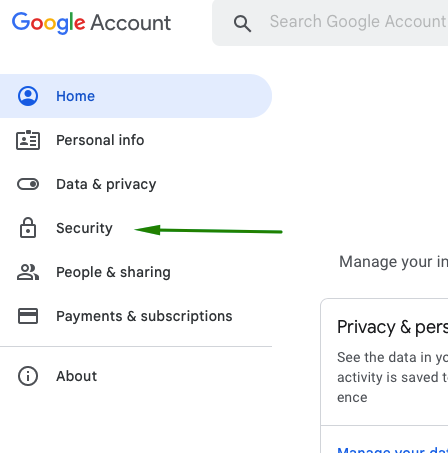Image resolution: width=448 pixels, height=453 pixels.
Task: Open the Home menu item
Action: (x=136, y=96)
